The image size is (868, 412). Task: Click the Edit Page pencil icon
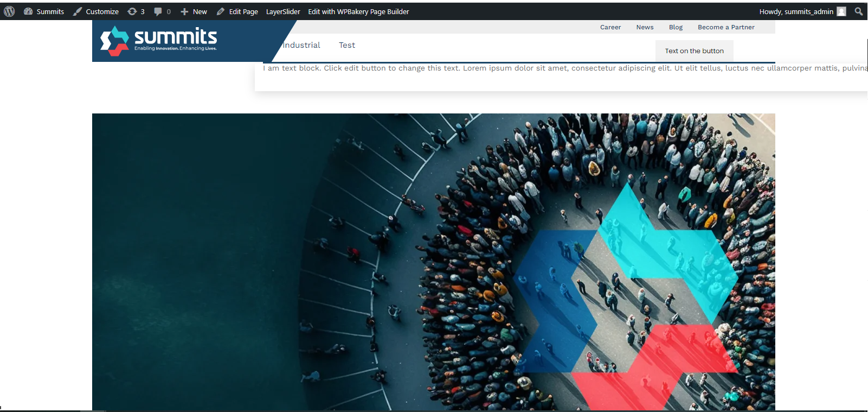pos(221,11)
